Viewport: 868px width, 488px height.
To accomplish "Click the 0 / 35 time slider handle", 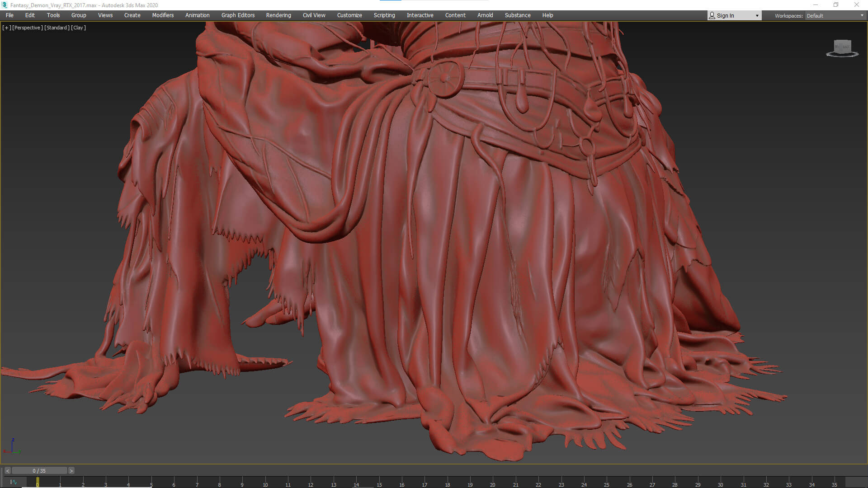I will pos(39,471).
